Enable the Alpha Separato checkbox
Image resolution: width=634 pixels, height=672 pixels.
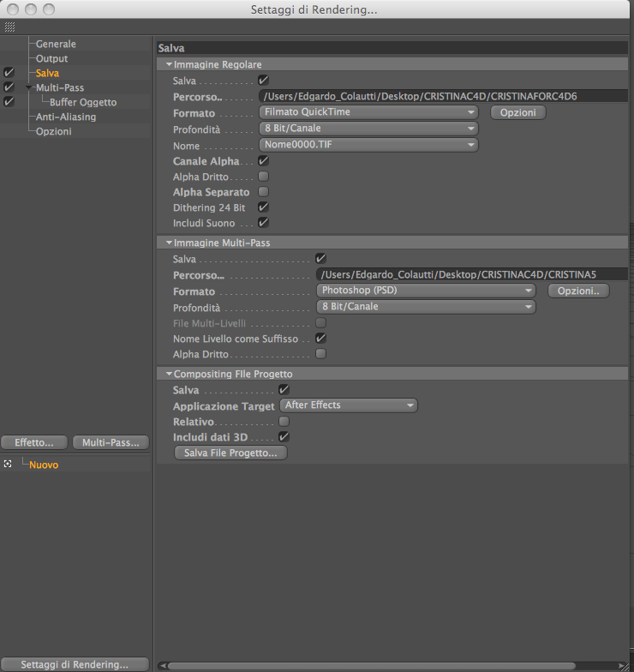pos(264,192)
